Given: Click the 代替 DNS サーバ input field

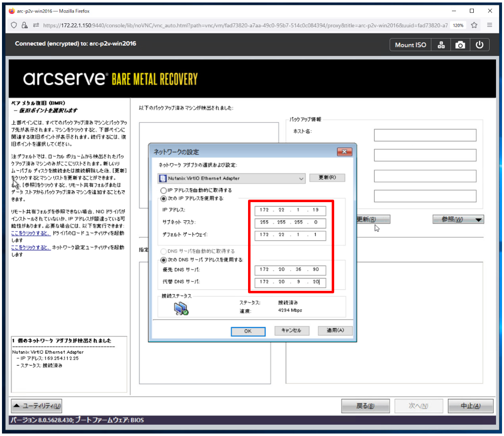Looking at the screenshot, I should (290, 282).
